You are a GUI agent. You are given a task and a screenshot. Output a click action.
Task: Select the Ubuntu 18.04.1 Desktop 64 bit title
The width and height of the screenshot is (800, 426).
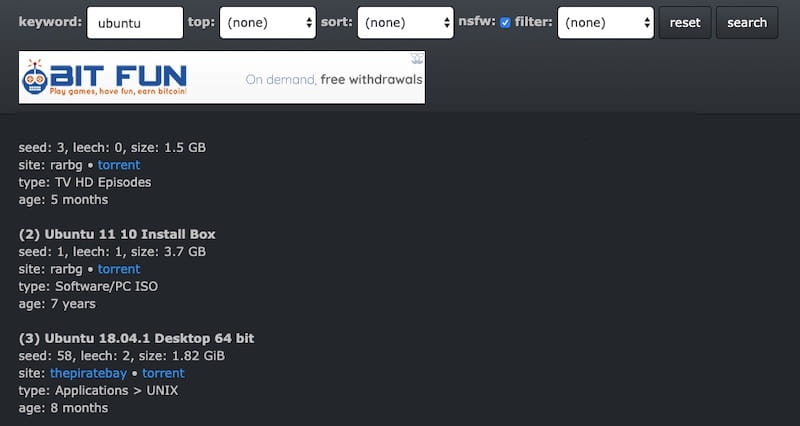pyautogui.click(x=149, y=338)
